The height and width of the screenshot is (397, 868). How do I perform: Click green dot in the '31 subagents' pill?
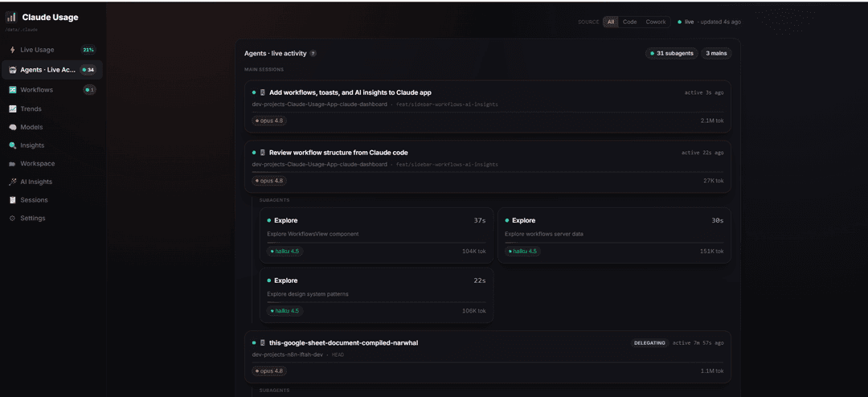[652, 54]
